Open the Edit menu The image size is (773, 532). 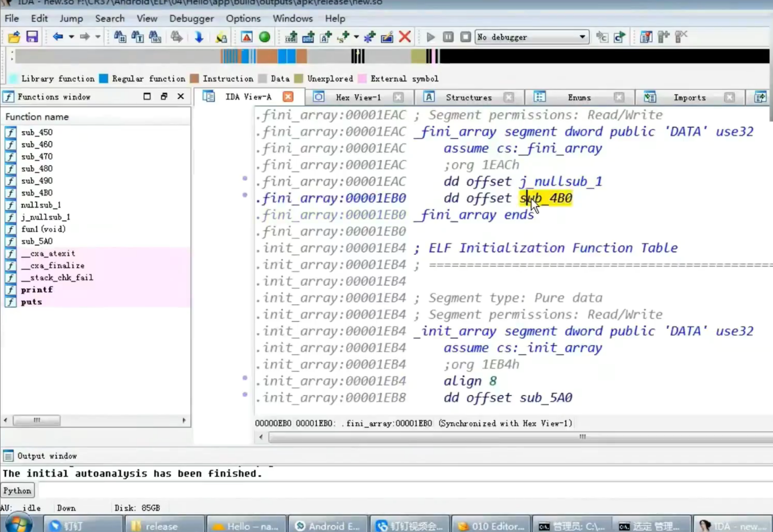tap(39, 18)
